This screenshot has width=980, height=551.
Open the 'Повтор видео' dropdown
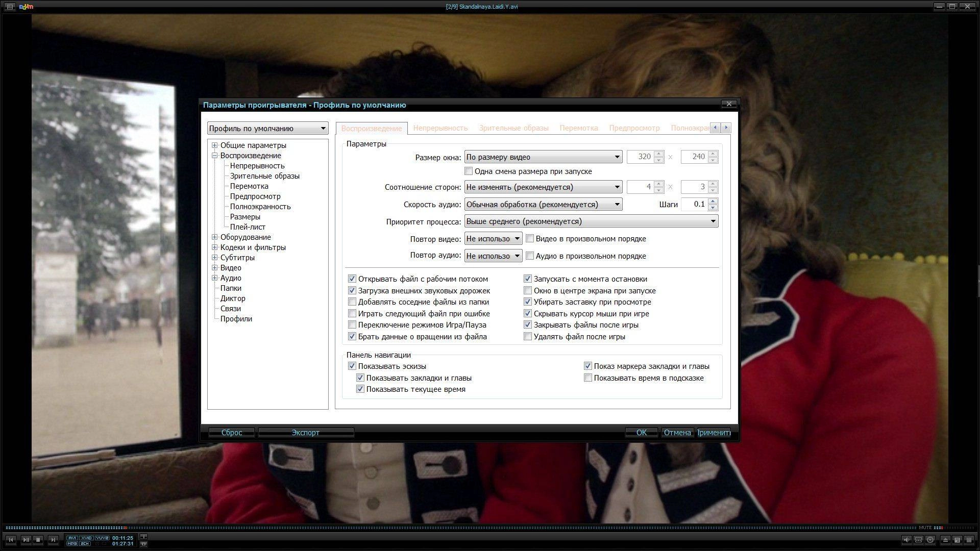point(493,238)
